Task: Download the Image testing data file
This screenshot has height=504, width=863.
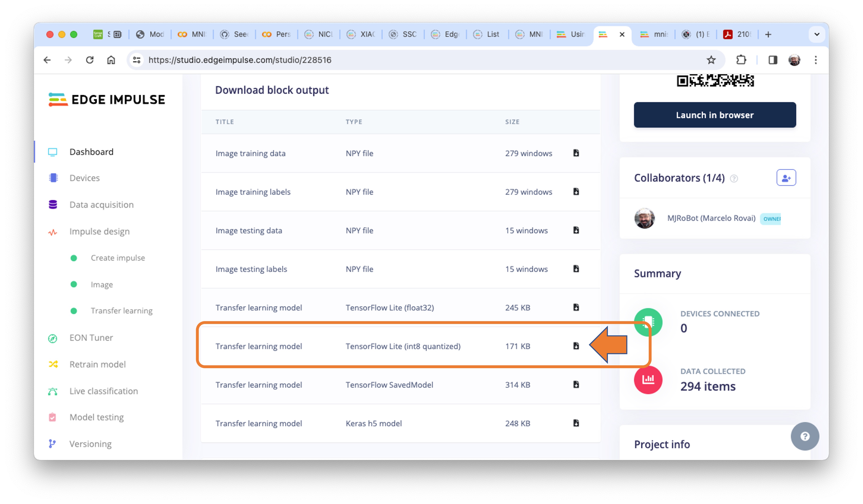Action: point(576,230)
